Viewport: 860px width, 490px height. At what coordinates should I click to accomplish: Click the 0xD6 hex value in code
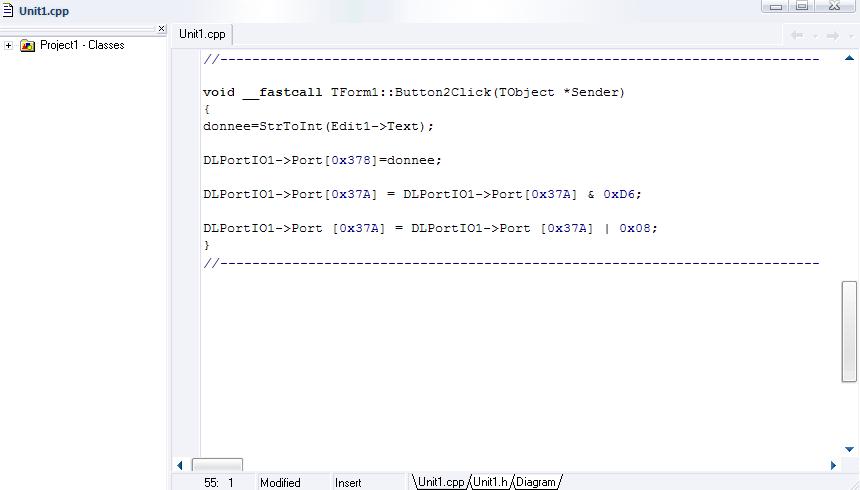pyautogui.click(x=619, y=194)
